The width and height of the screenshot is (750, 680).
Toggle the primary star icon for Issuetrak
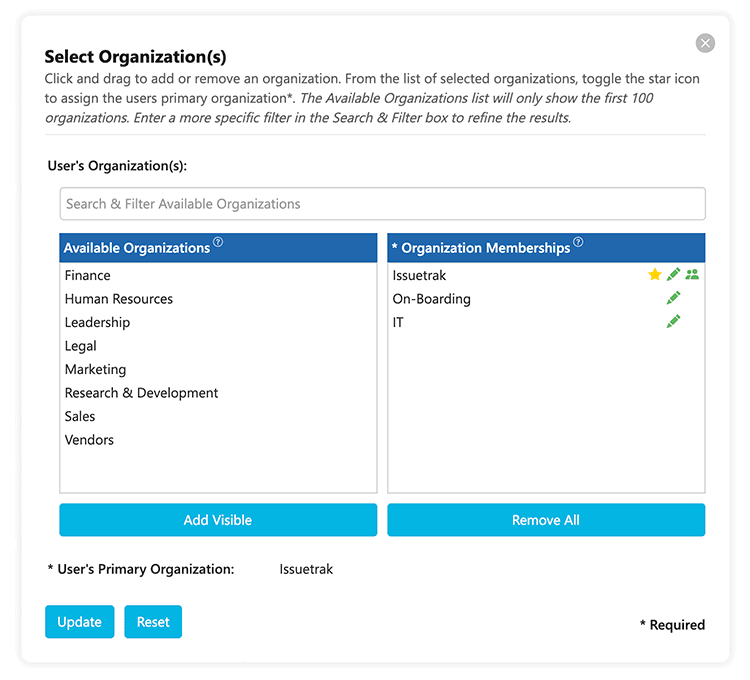(654, 274)
